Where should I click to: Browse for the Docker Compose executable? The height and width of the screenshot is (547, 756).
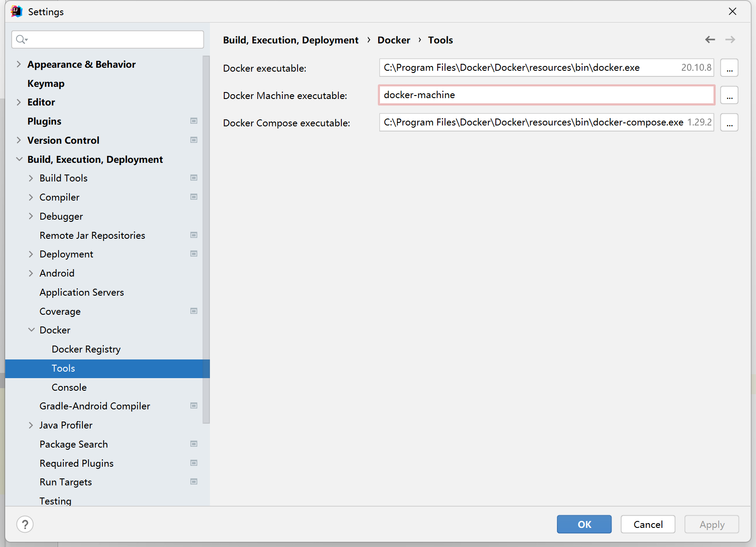click(730, 122)
